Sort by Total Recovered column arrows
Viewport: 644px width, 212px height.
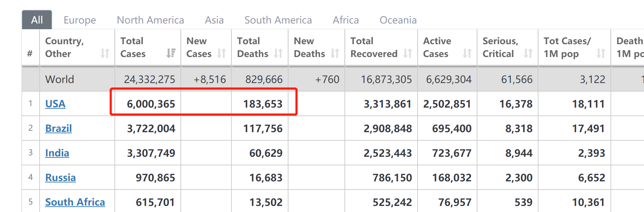click(x=408, y=53)
